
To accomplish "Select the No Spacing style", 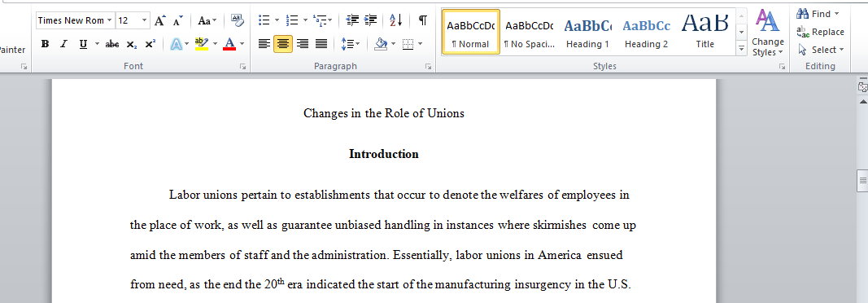I will 530,32.
